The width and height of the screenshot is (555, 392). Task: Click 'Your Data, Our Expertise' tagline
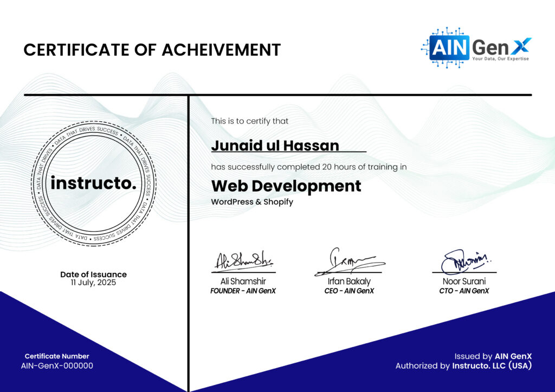tap(500, 58)
